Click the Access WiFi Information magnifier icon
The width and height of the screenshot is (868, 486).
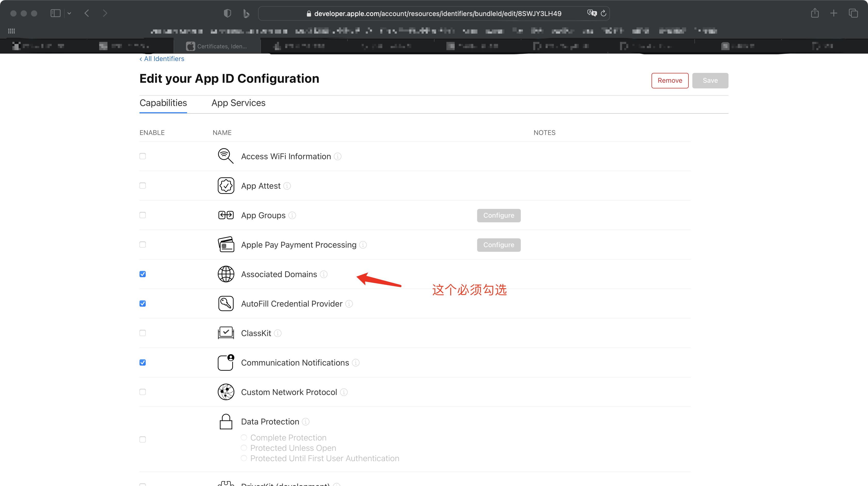[226, 156]
